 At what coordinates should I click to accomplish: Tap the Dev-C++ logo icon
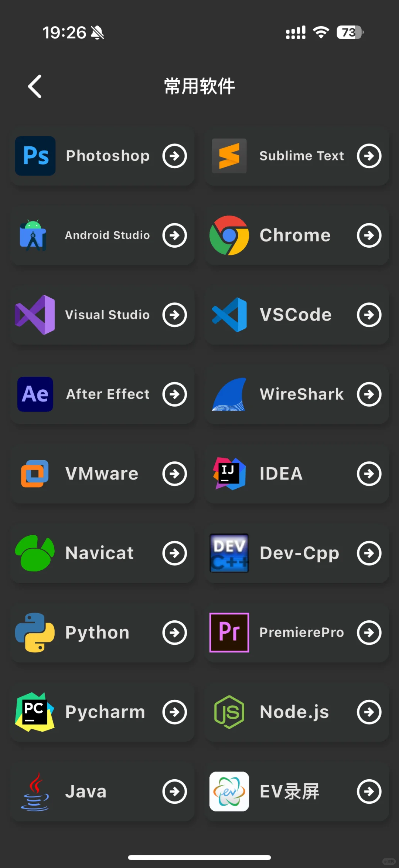229,553
